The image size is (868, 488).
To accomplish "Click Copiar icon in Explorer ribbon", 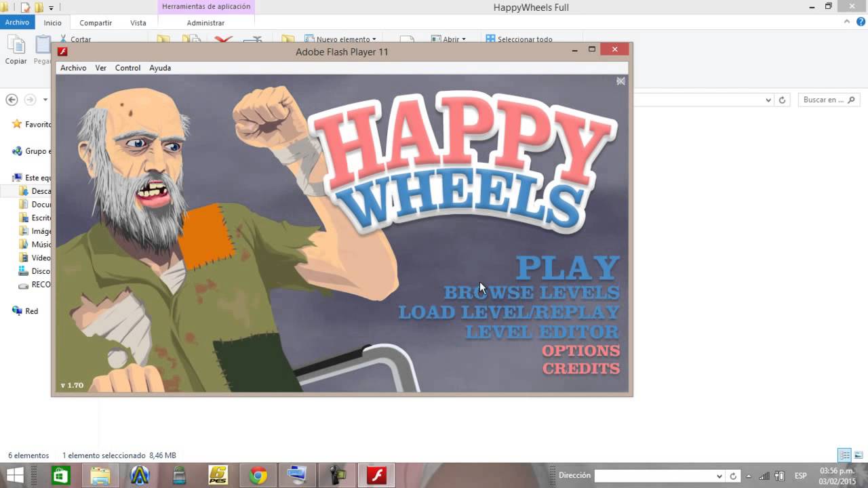I will coord(16,50).
